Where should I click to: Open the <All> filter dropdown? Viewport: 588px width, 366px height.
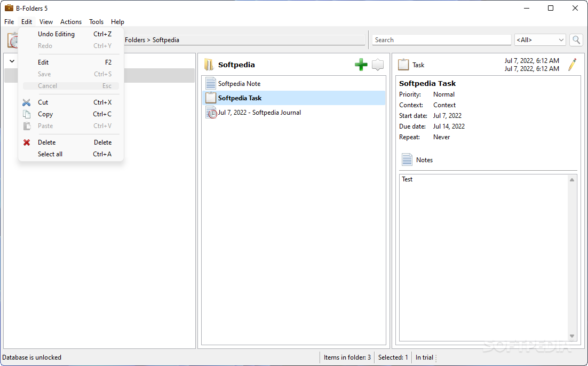[x=540, y=40]
